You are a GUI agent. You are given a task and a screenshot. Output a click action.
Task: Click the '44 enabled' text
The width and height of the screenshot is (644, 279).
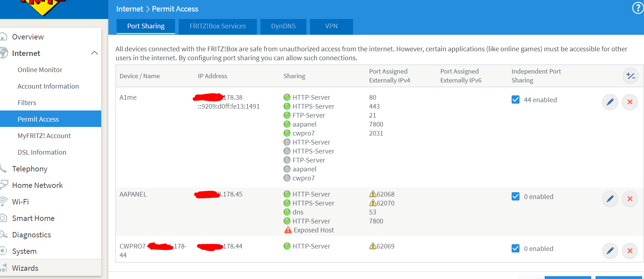coord(540,100)
